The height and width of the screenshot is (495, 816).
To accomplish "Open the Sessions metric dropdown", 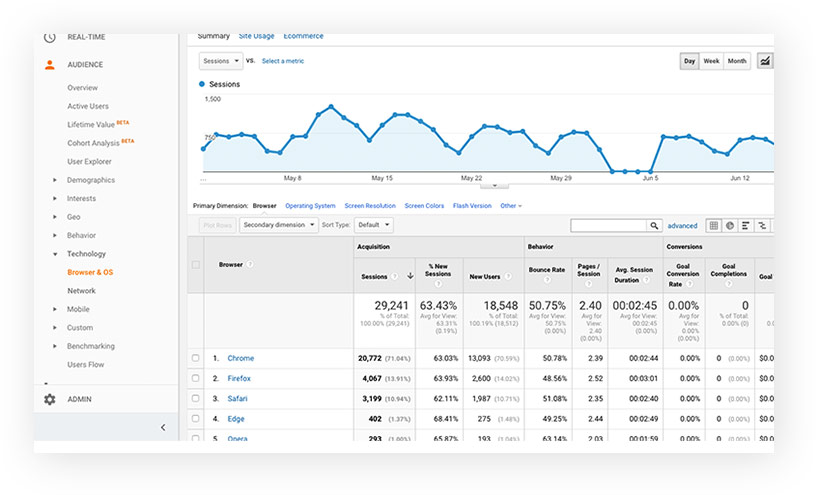I will pos(221,61).
